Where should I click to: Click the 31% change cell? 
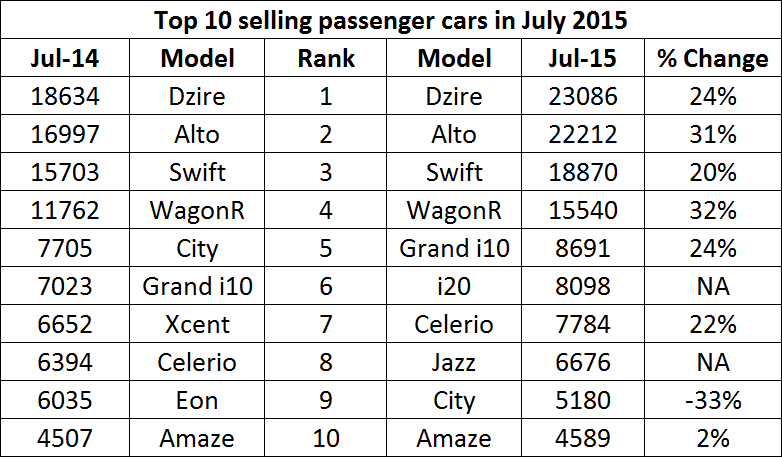click(713, 134)
